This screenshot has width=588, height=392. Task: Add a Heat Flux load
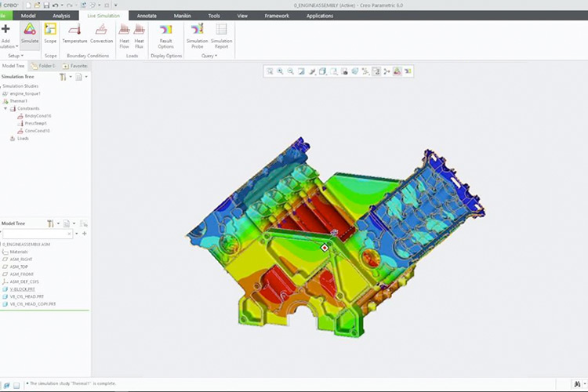click(x=139, y=34)
